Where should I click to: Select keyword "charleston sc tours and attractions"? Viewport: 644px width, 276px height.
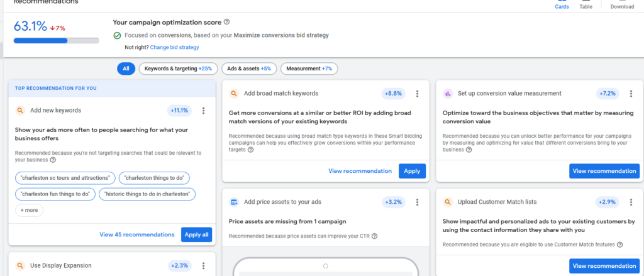point(65,179)
